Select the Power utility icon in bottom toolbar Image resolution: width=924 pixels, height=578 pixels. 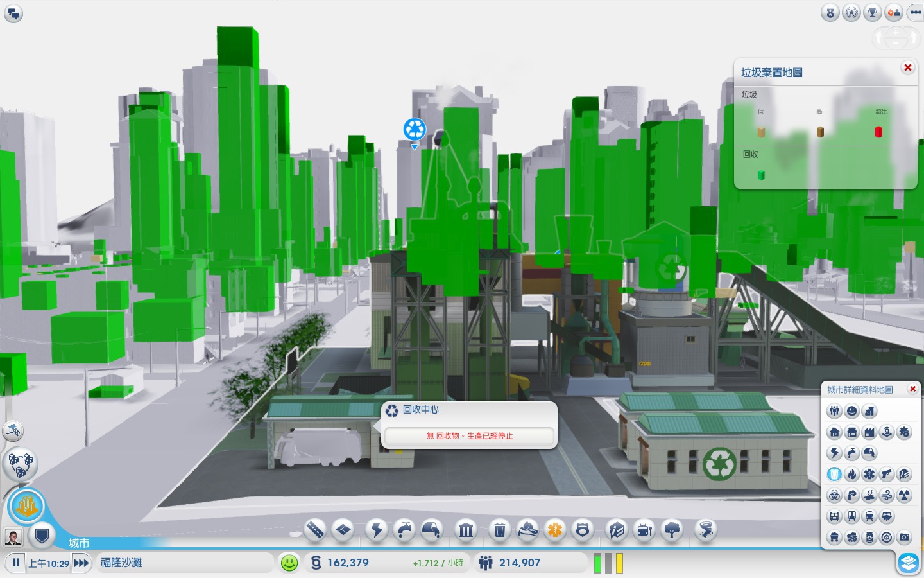377,530
